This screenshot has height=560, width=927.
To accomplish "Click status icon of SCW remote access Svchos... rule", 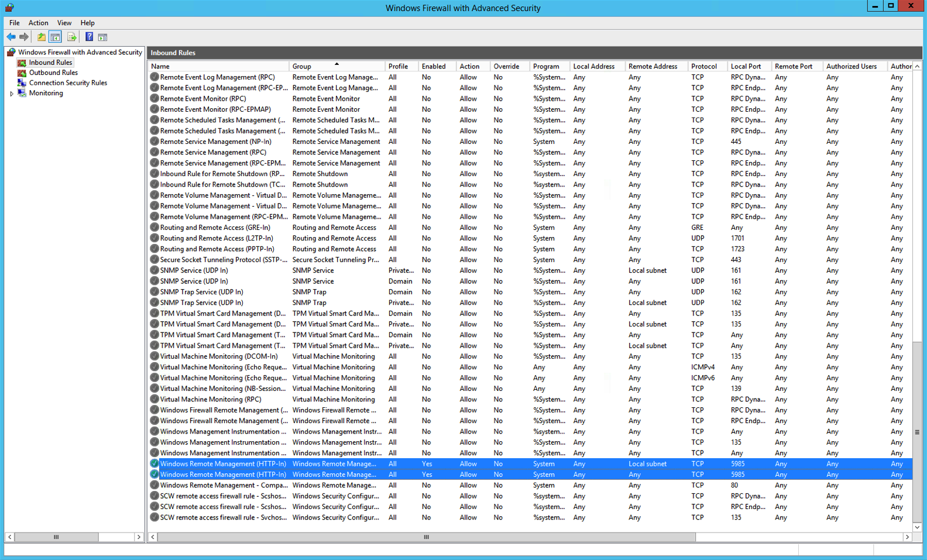I will [x=154, y=517].
